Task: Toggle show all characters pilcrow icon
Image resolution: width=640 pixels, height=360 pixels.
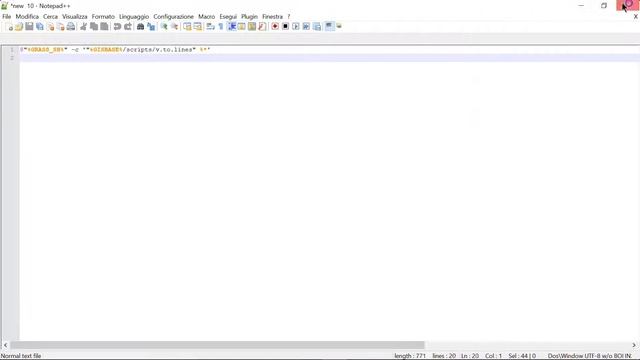Action: click(x=221, y=27)
